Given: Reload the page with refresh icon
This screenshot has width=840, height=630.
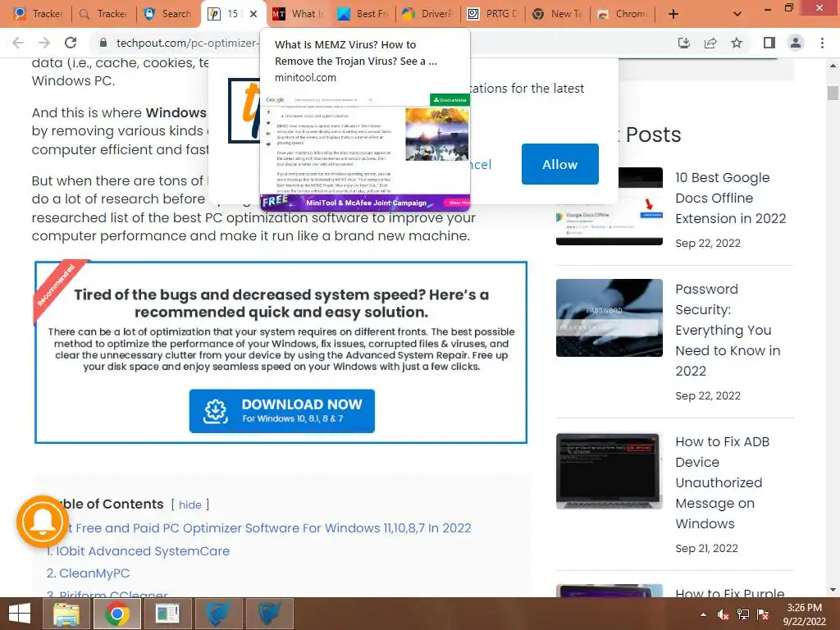Looking at the screenshot, I should tap(71, 43).
